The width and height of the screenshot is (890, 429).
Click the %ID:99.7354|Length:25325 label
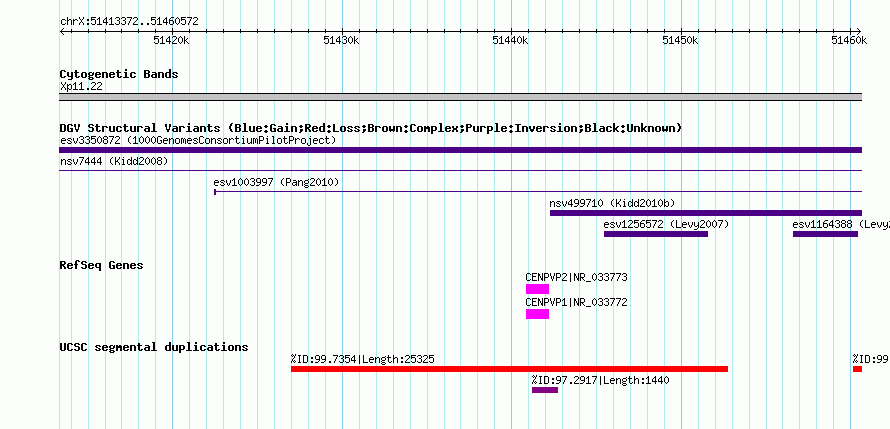coord(363,359)
